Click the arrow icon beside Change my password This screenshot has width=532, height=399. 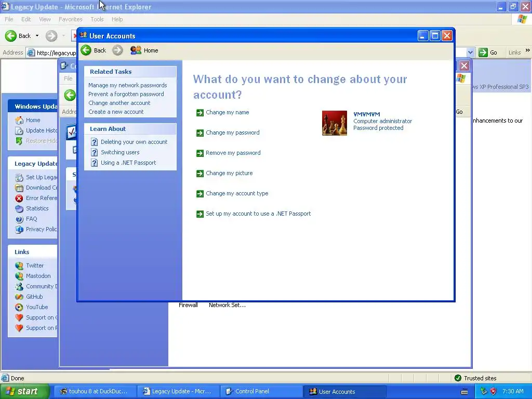(x=200, y=132)
